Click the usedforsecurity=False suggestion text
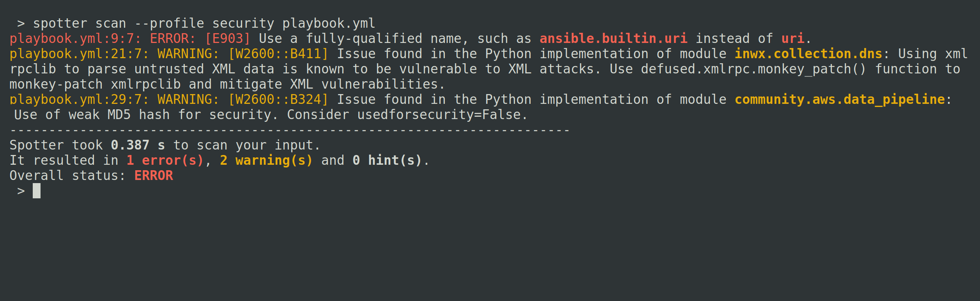This screenshot has height=301, width=980. point(439,115)
